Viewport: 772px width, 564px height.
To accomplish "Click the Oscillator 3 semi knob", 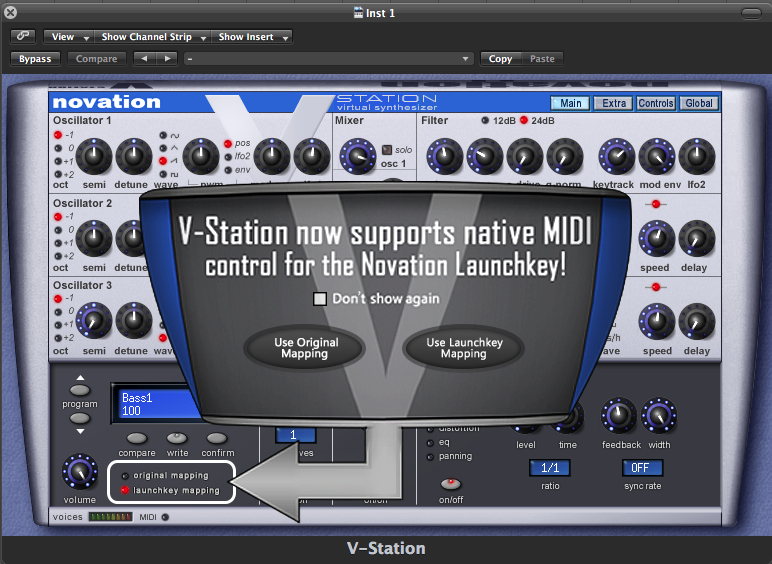I will click(94, 321).
